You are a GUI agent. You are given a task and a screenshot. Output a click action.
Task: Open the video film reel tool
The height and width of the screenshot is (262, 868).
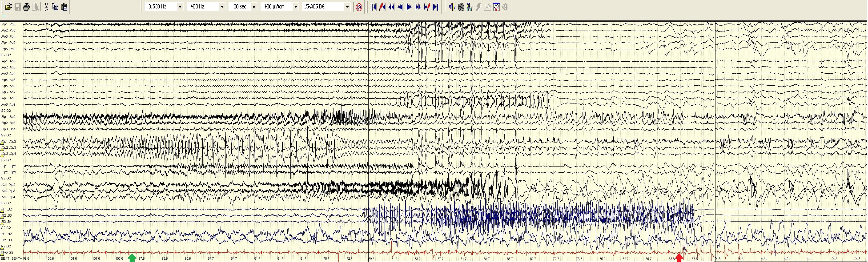(461, 7)
